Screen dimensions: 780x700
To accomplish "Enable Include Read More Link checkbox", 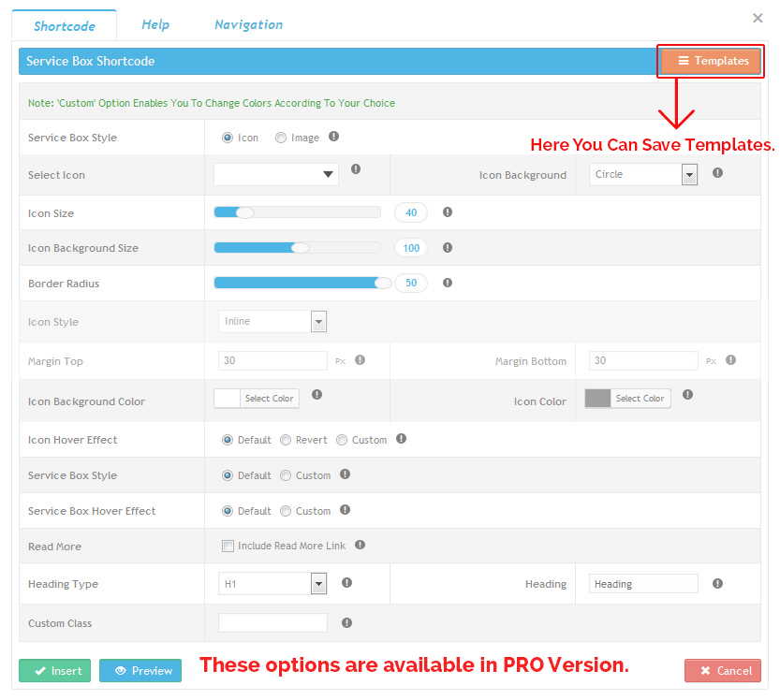I will 228,546.
